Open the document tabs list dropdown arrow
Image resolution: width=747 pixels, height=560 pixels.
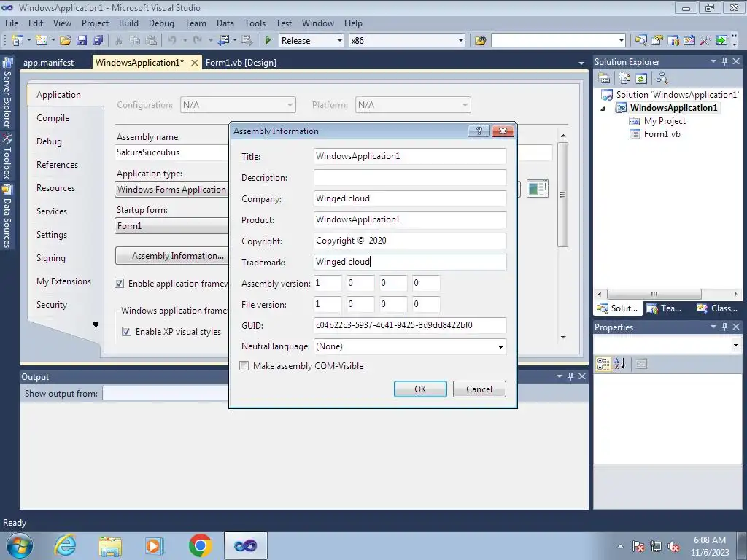click(581, 63)
